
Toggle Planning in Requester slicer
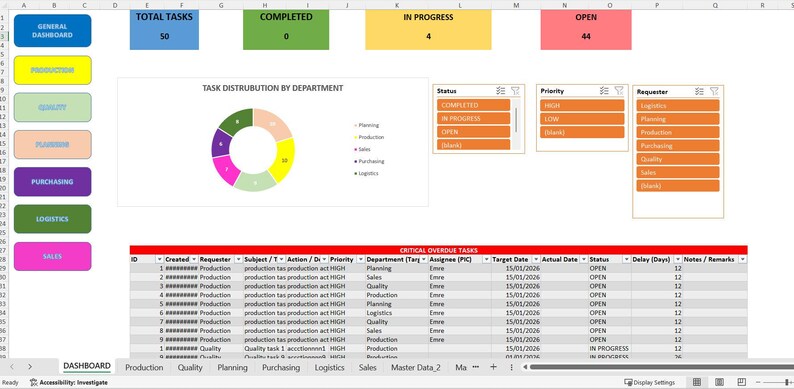coord(678,119)
